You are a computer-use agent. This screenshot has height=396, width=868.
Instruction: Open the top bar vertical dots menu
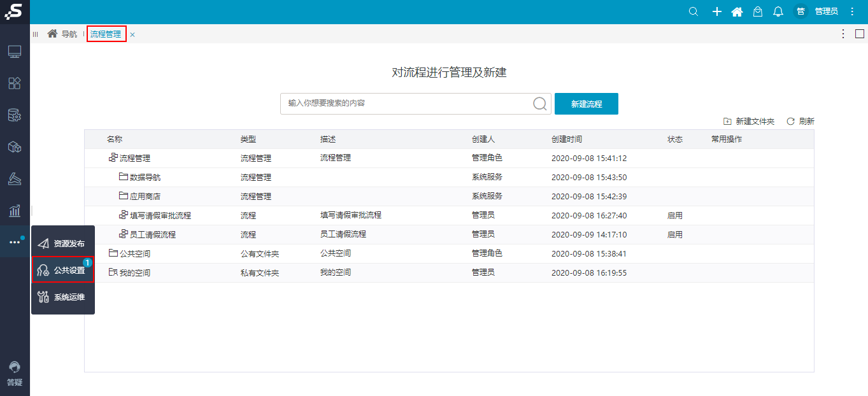[853, 11]
